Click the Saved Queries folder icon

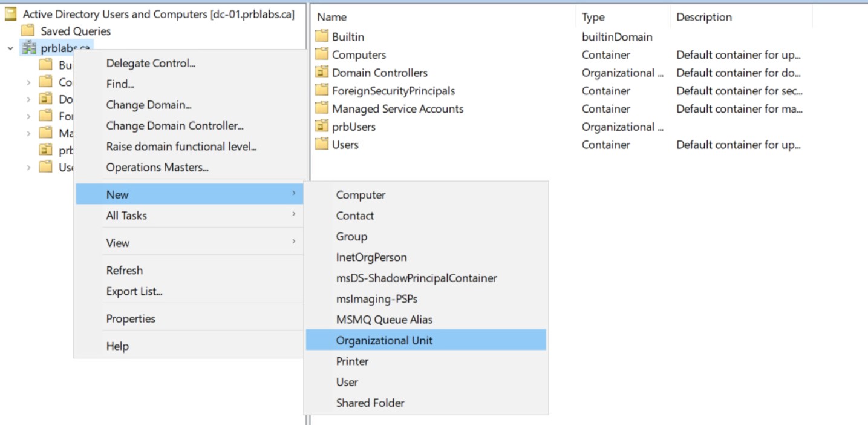28,31
